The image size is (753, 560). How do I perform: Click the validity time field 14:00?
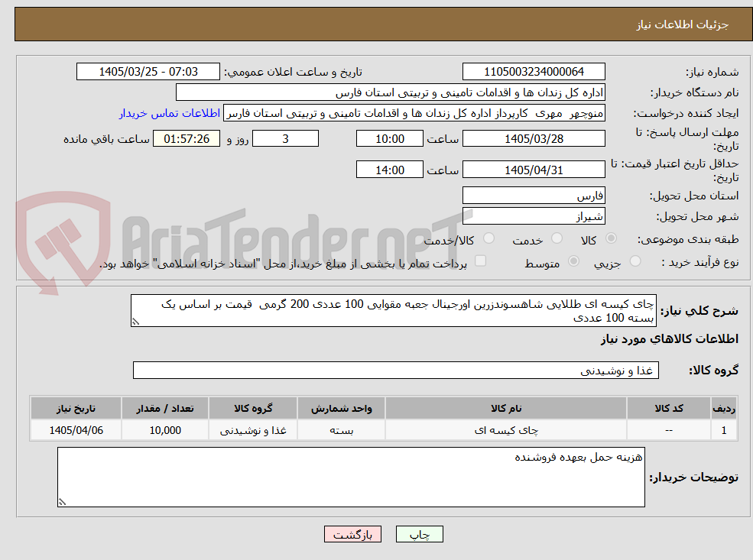[x=389, y=170]
